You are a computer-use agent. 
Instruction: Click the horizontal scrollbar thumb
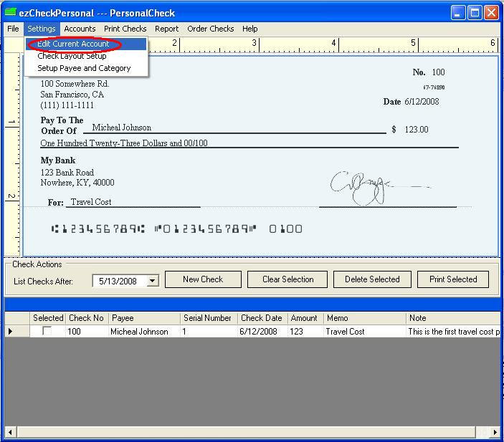[246, 432]
